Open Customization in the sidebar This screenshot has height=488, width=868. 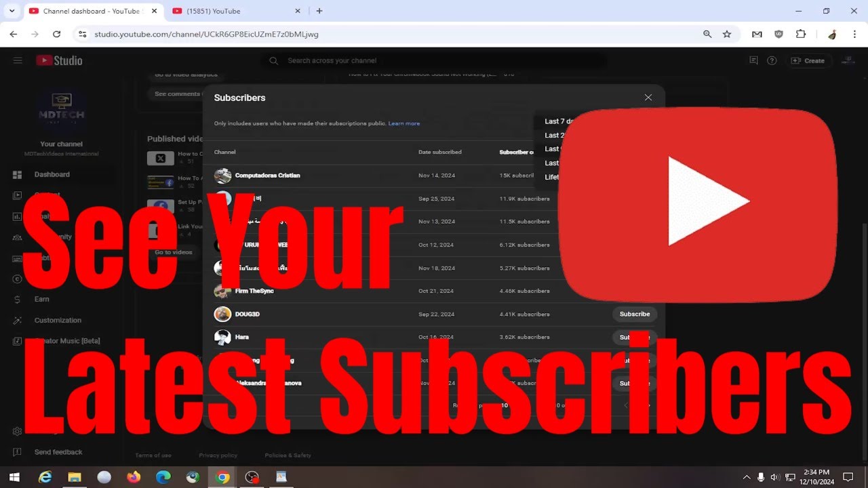click(57, 320)
